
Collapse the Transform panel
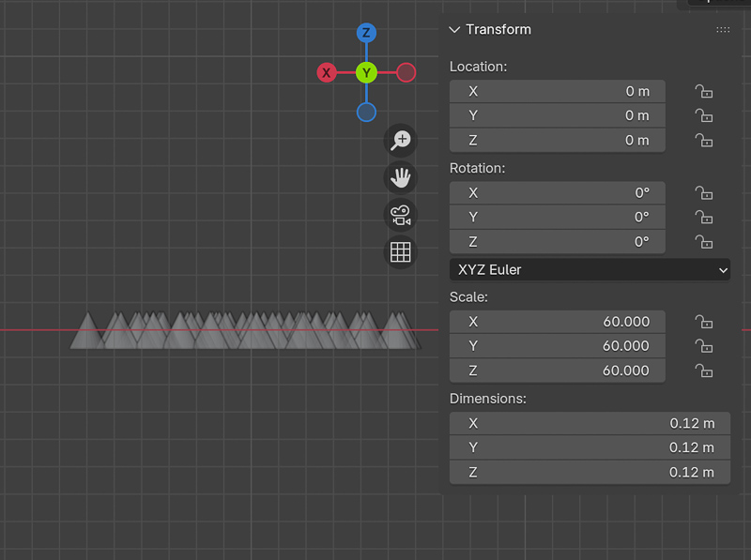click(455, 30)
